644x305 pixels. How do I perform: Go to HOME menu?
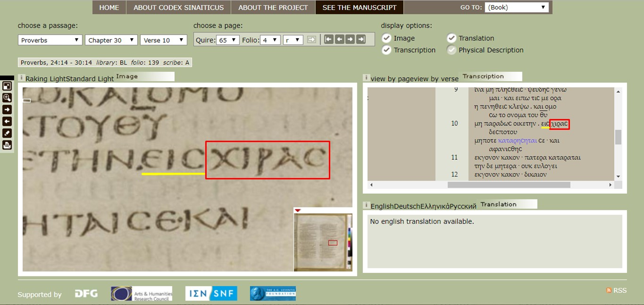click(109, 8)
